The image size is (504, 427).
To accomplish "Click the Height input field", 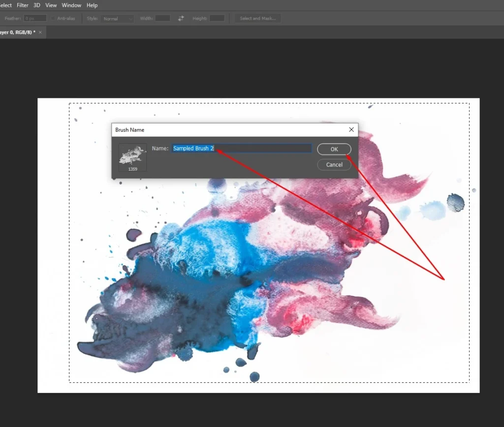I will [217, 18].
